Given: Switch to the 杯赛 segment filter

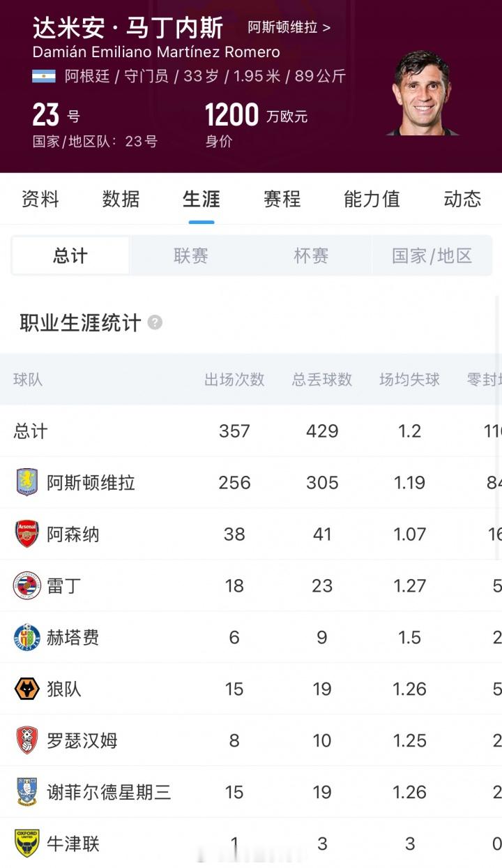Looking at the screenshot, I should click(311, 255).
